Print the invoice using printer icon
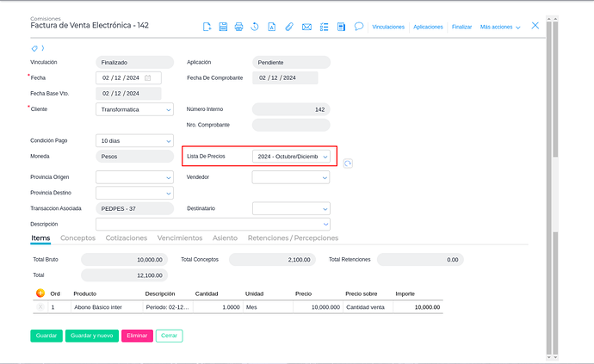Viewport: 594px width, 364px height. 239,27
